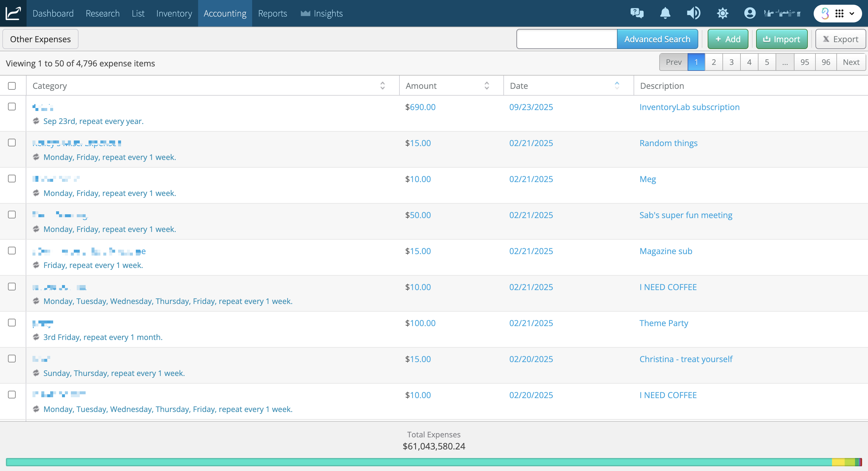Open the apps grid icon
The width and height of the screenshot is (868, 471).
pos(839,13)
